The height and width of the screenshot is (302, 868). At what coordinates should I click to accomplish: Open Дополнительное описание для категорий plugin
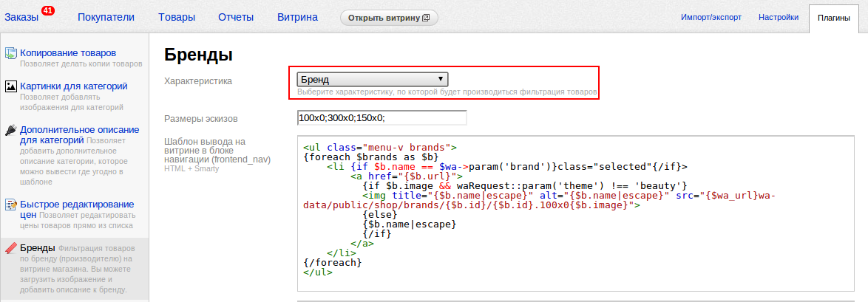pos(79,135)
